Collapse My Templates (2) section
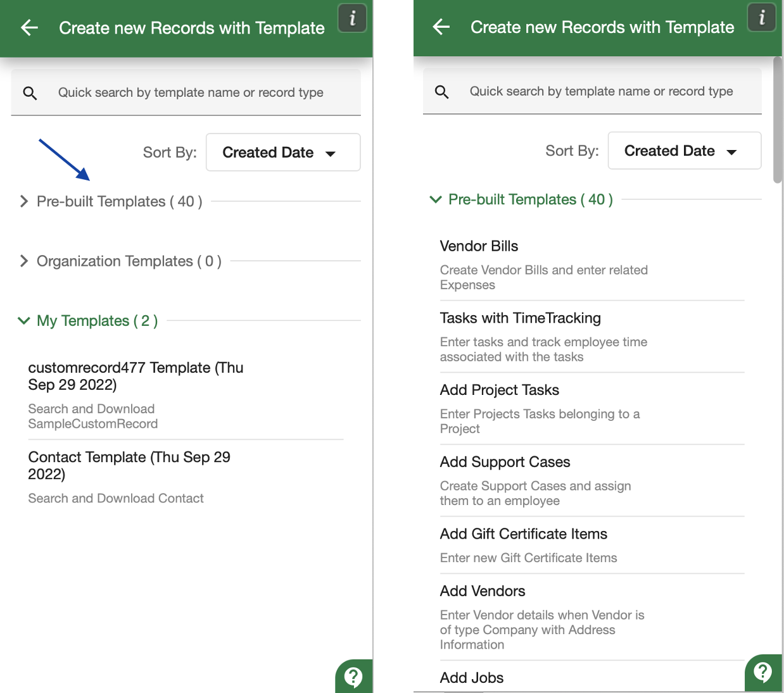The height and width of the screenshot is (693, 784). pyautogui.click(x=88, y=321)
